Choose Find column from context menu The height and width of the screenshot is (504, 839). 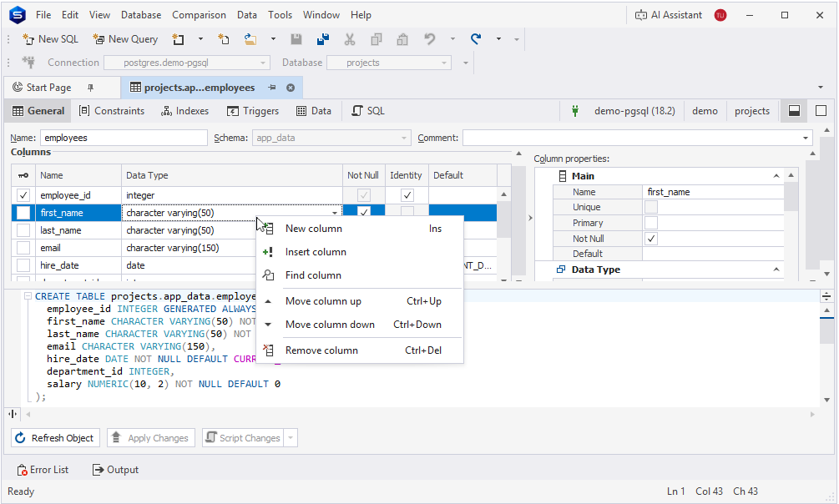360,275
